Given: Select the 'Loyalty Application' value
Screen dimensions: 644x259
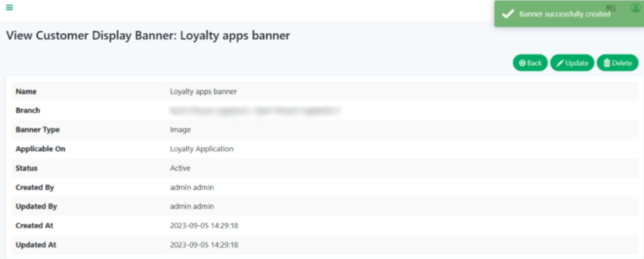Looking at the screenshot, I should coord(201,149).
